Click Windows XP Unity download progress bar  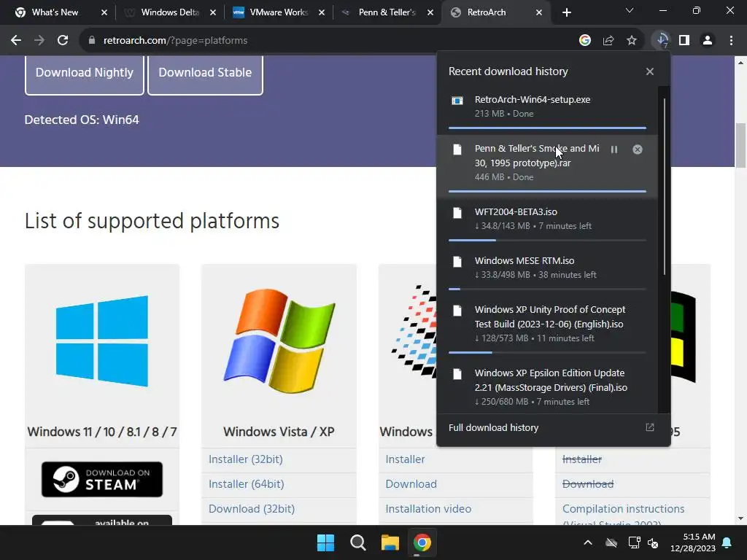pyautogui.click(x=547, y=352)
